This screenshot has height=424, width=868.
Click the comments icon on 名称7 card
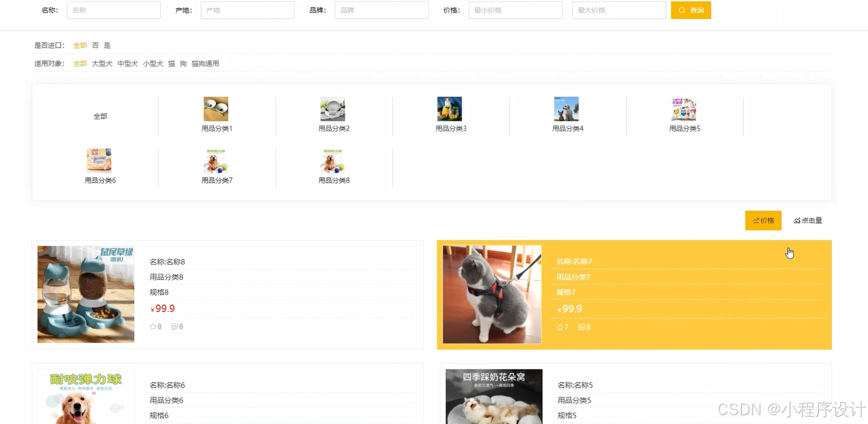[581, 327]
